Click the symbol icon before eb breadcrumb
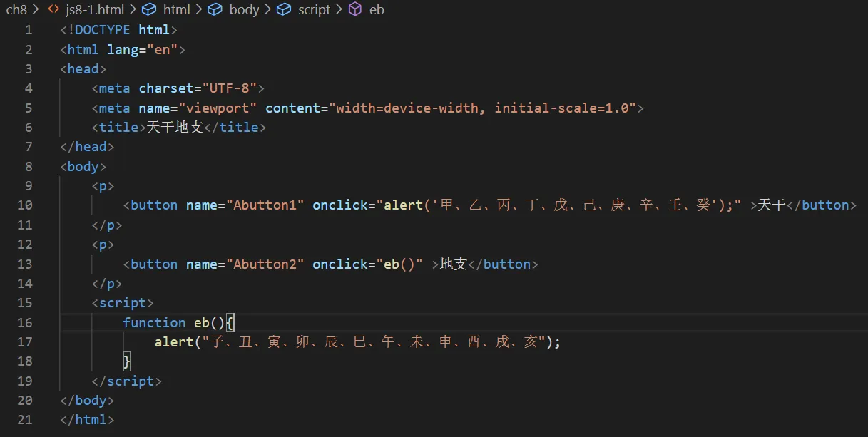 coord(354,10)
